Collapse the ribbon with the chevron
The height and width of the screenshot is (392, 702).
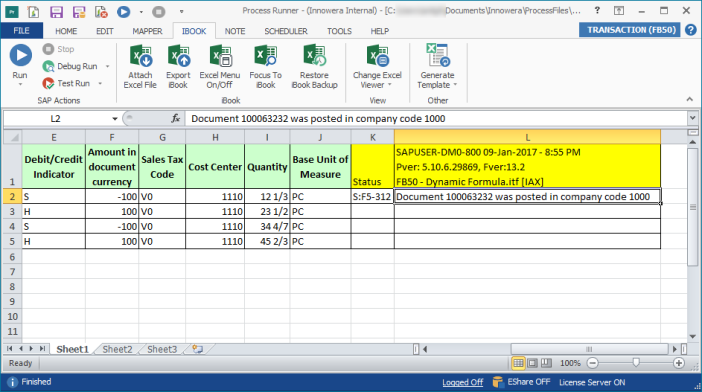point(689,99)
